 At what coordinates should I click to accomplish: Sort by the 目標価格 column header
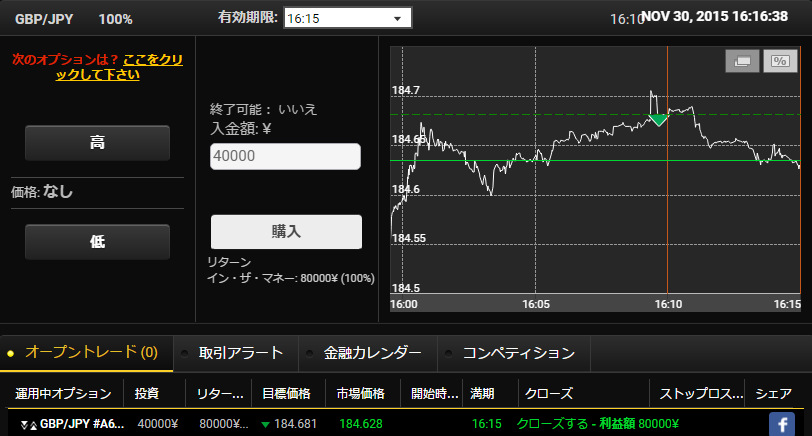(286, 394)
